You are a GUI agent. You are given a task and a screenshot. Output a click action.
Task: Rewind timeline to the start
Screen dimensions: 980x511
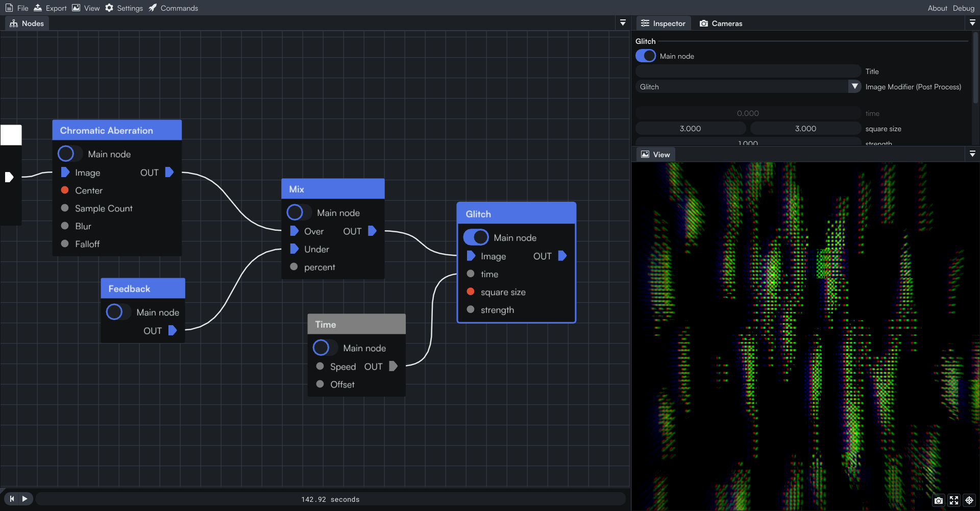tap(12, 499)
